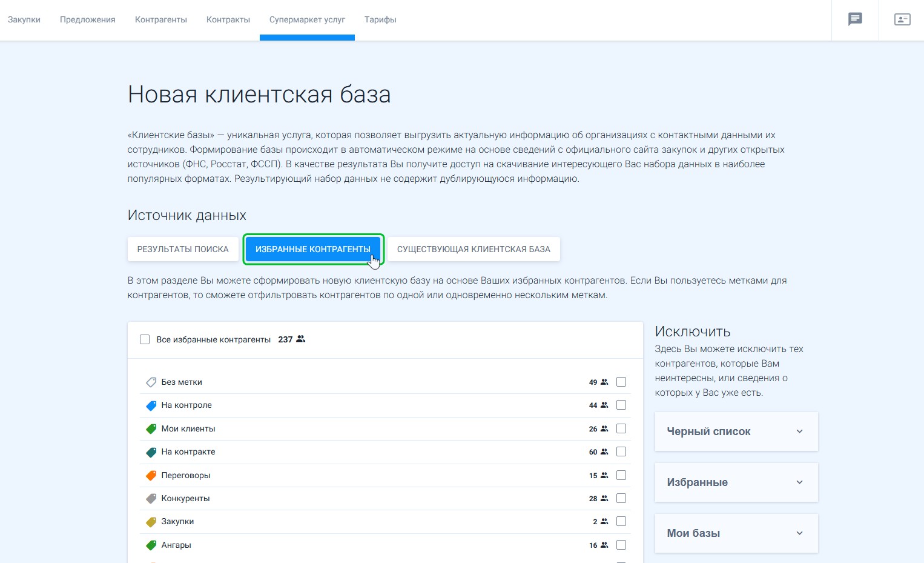Click people icon in На контроле row
Screen dimensions: 924x563
(604, 405)
